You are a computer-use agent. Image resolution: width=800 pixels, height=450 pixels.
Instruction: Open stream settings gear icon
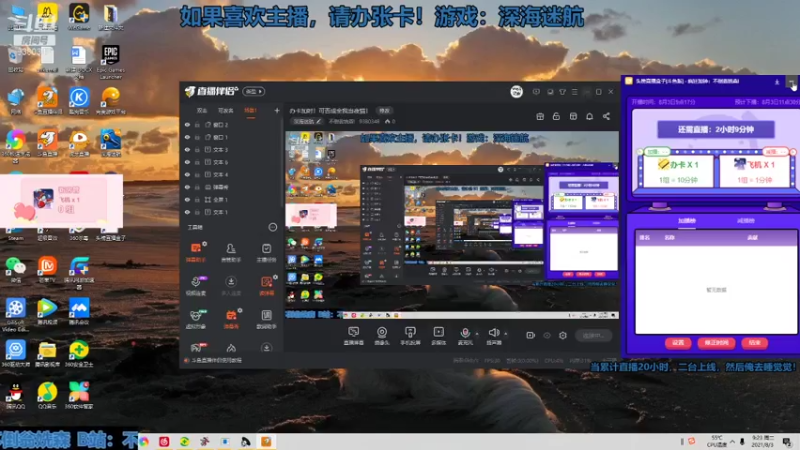pos(563,335)
